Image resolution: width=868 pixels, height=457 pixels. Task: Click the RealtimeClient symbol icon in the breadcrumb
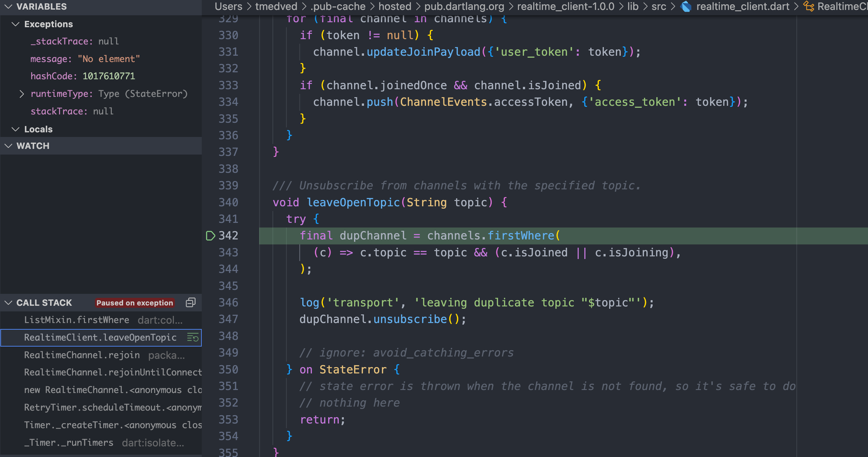point(809,6)
